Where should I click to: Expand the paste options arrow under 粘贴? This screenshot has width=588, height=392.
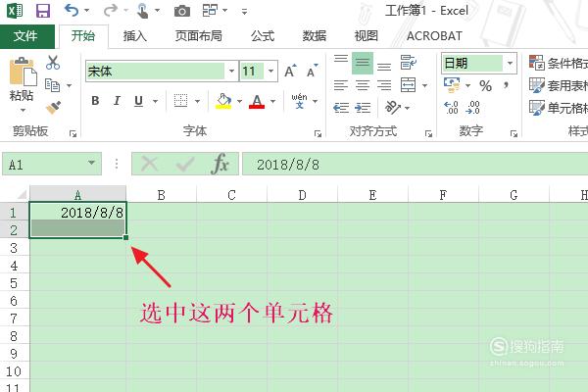23,110
